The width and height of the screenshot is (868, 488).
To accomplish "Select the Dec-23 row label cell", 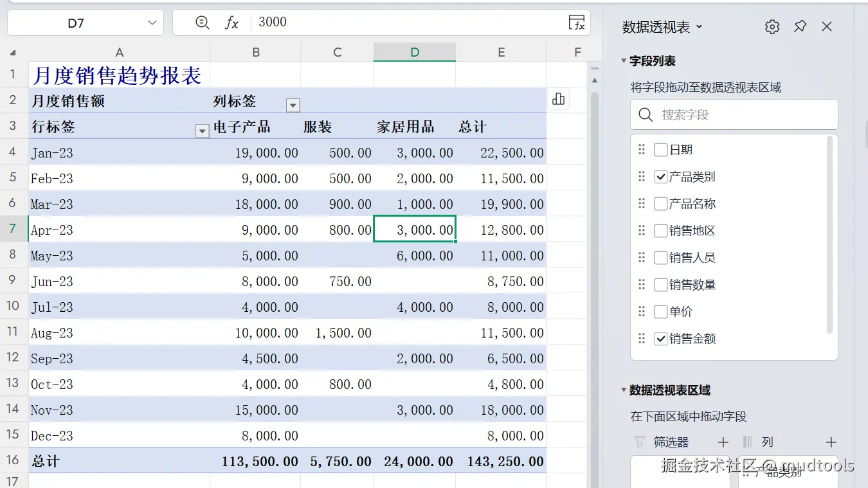I will (120, 435).
